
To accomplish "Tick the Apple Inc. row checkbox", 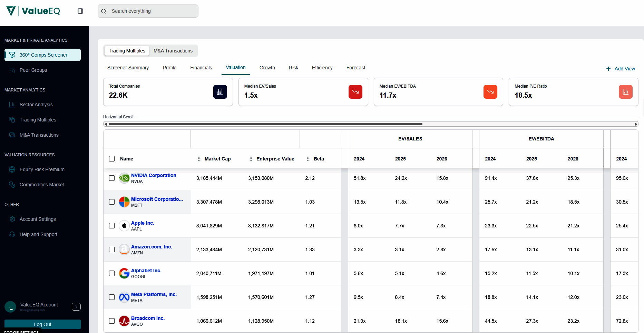I will point(112,226).
